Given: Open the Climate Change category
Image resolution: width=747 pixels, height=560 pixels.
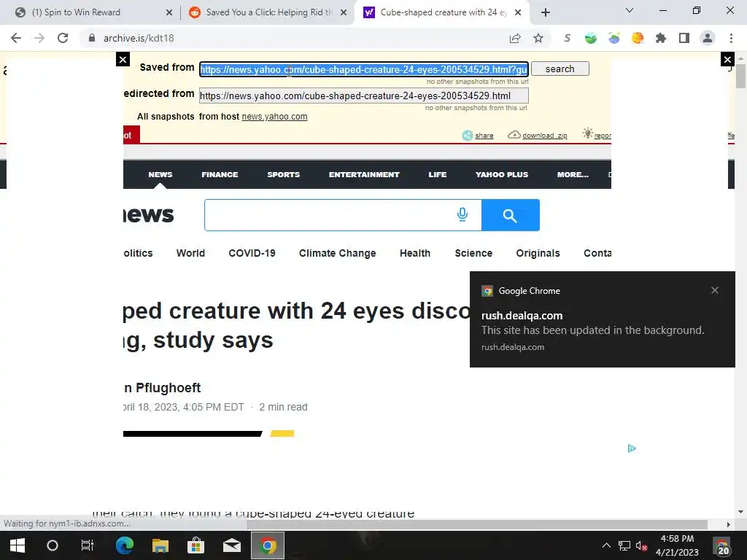Looking at the screenshot, I should pyautogui.click(x=337, y=253).
